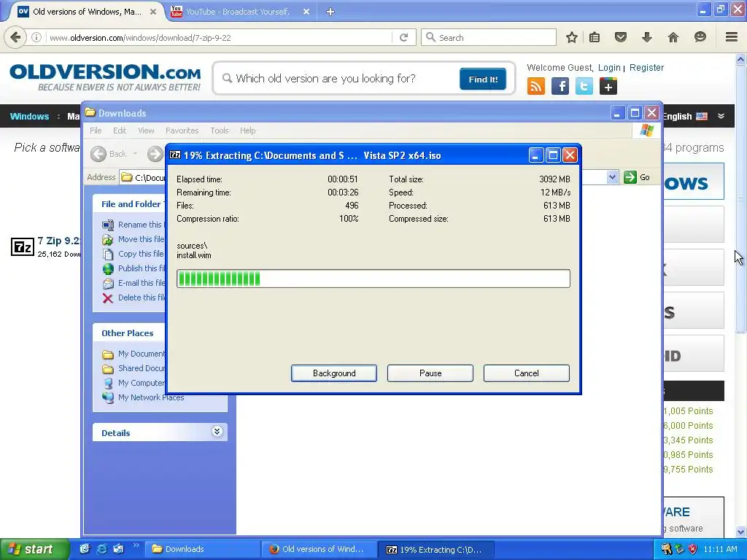Open a new Firefox tab

coord(330,12)
